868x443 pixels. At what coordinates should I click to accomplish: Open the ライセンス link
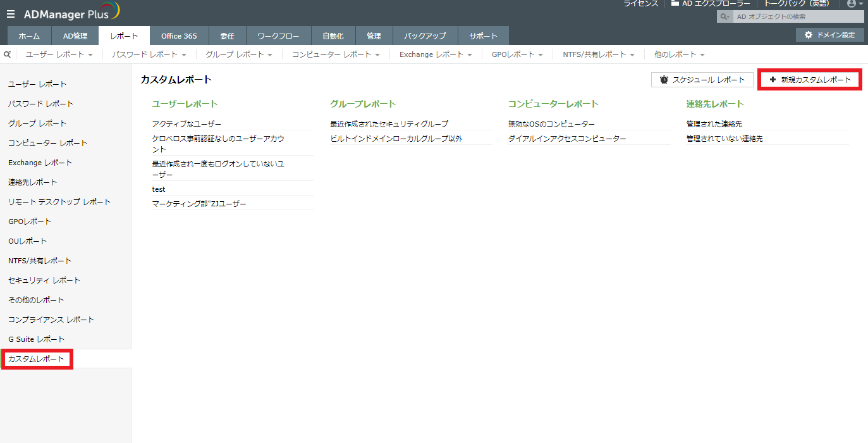(x=641, y=3)
